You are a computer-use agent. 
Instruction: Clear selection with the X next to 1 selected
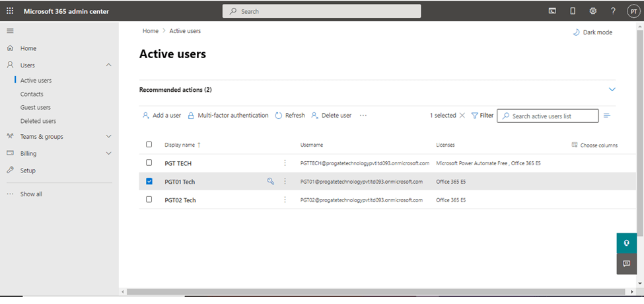[462, 116]
